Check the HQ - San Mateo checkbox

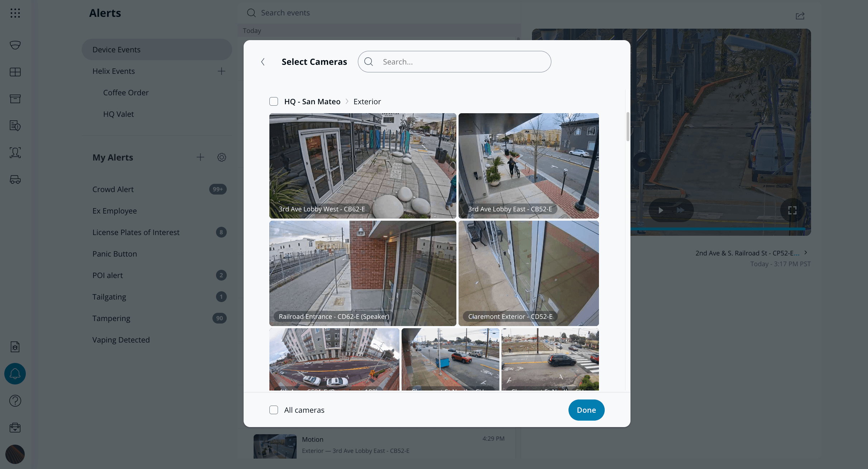274,101
